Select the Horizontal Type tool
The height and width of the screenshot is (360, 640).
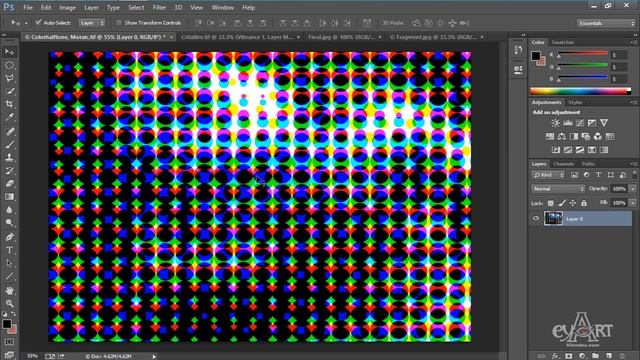(x=9, y=250)
